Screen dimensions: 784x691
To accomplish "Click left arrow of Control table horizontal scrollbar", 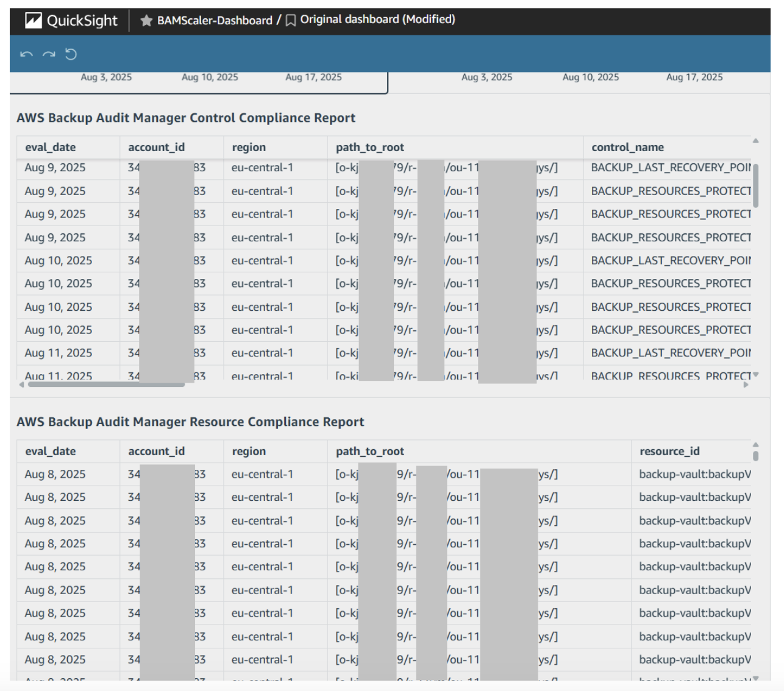I will click(x=22, y=384).
